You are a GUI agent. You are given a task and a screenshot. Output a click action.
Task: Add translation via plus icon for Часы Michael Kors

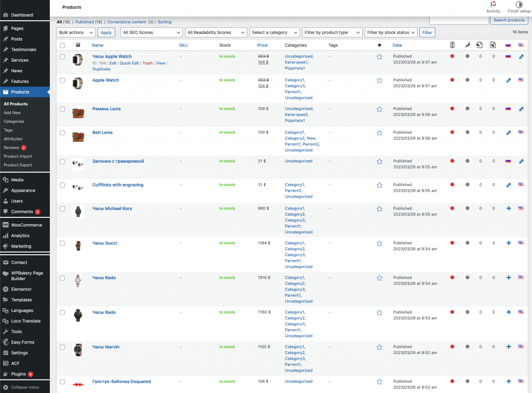508,208
